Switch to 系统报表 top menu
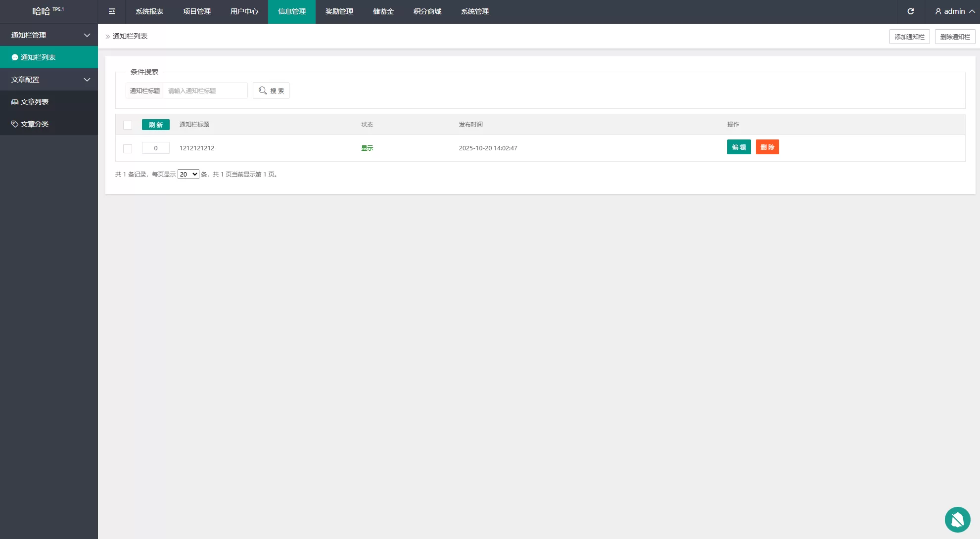 coord(149,11)
